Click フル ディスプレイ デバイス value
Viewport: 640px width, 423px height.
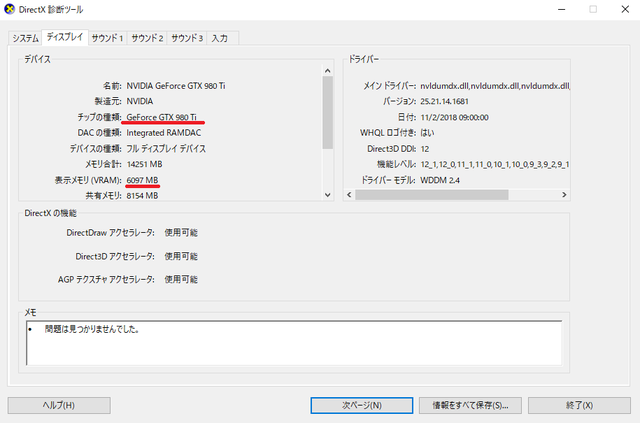pyautogui.click(x=166, y=149)
